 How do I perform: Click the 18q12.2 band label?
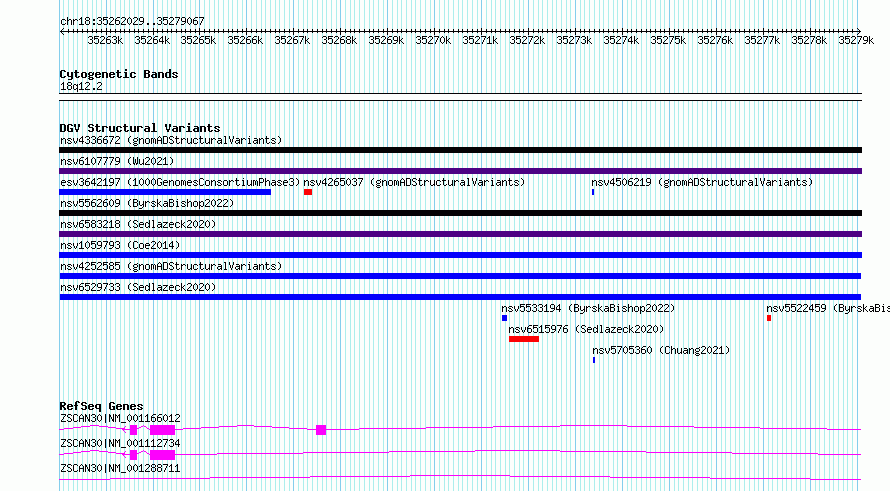click(x=81, y=86)
